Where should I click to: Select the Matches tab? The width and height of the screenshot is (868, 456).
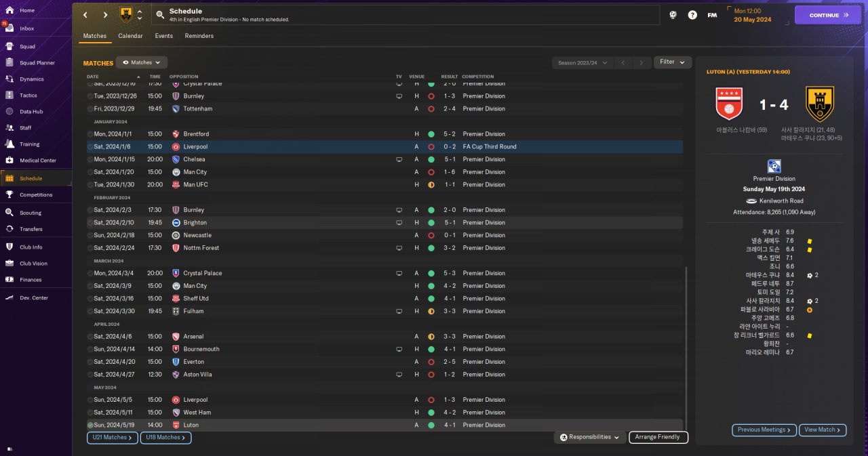click(x=95, y=36)
